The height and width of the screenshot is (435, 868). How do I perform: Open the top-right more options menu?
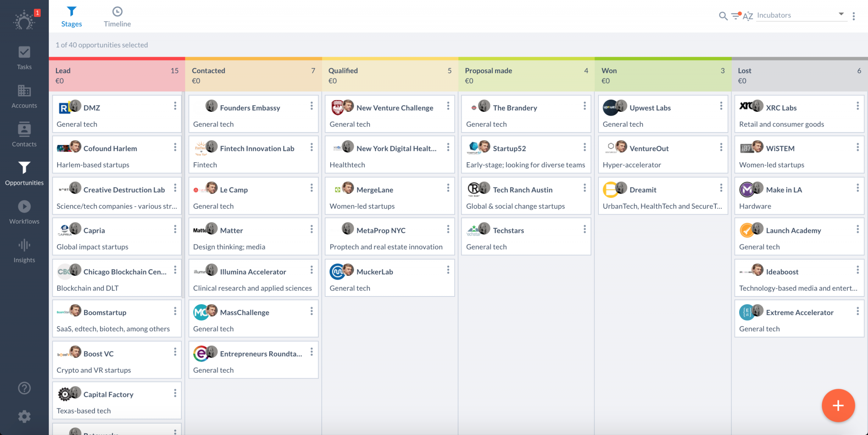(854, 16)
